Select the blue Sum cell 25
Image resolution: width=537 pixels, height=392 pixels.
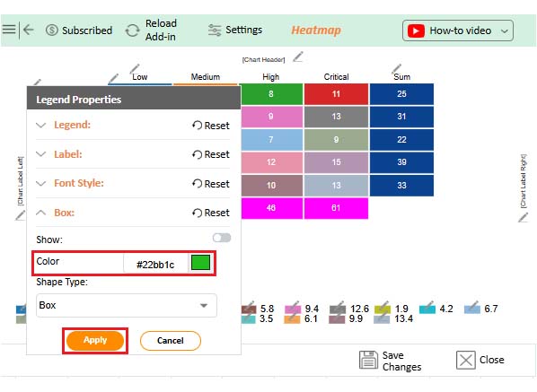(x=401, y=94)
